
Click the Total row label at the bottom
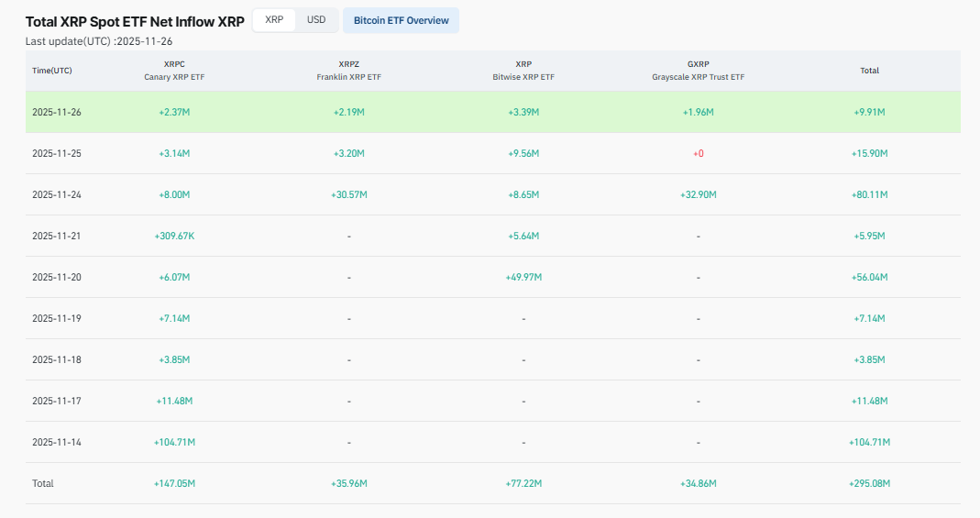pyautogui.click(x=43, y=483)
